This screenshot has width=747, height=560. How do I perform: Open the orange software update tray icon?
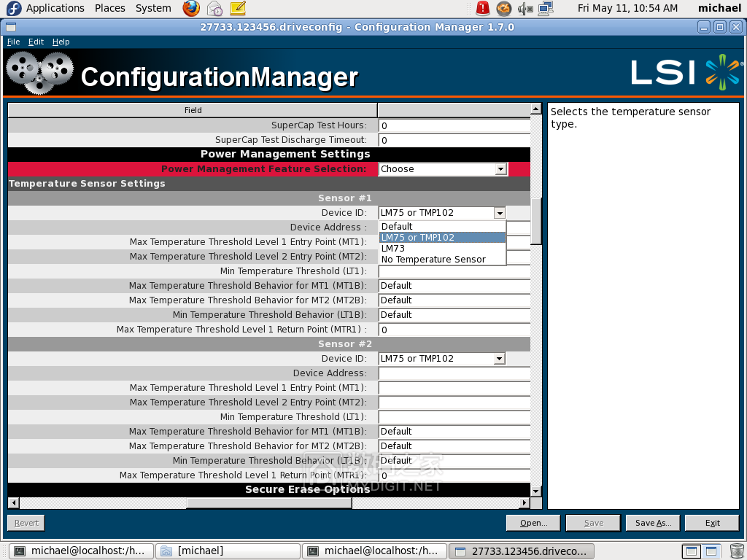[503, 8]
